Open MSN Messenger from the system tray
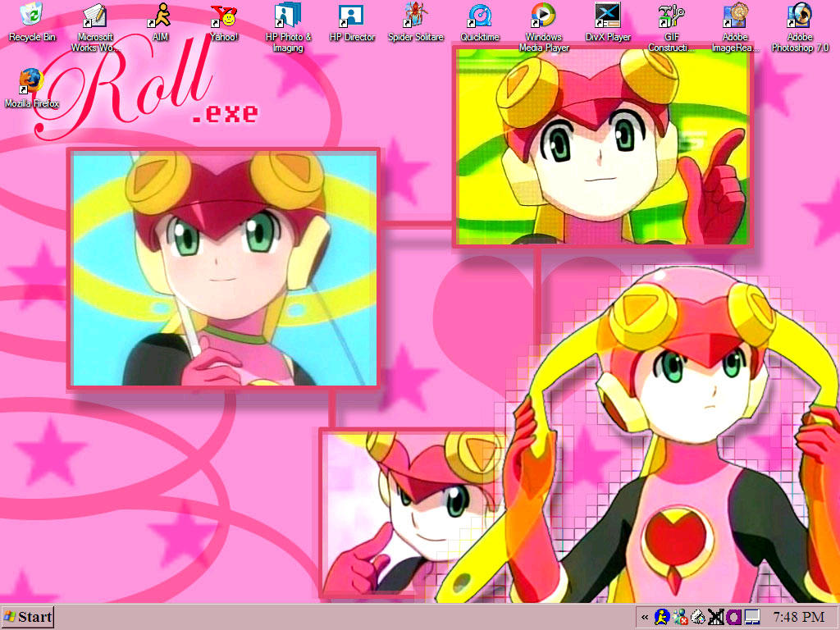The width and height of the screenshot is (840, 630). (680, 617)
